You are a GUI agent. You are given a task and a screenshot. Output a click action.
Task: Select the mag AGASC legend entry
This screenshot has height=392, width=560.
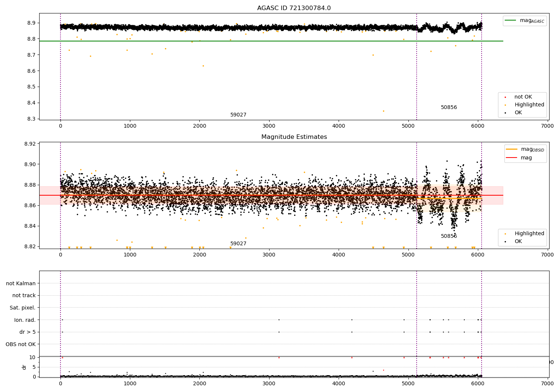(525, 21)
